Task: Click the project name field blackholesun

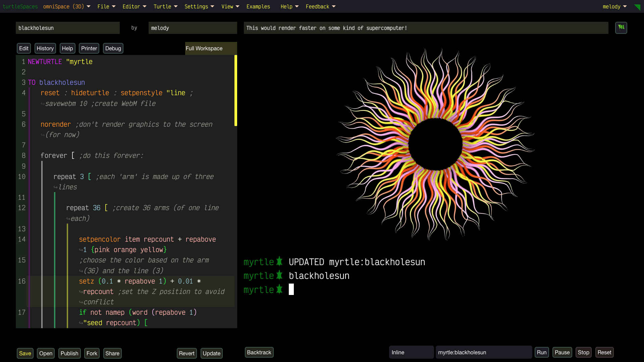Action: 67,28
